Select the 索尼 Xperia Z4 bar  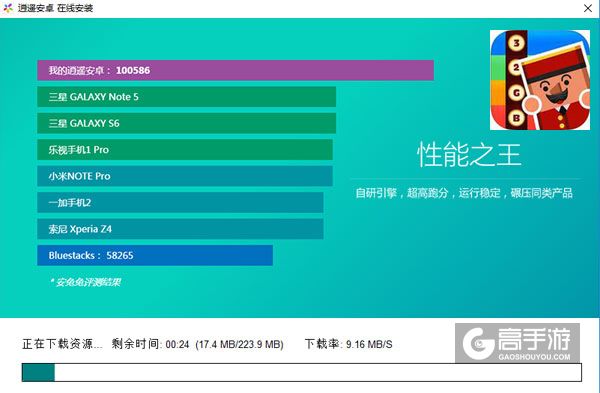[x=180, y=229]
